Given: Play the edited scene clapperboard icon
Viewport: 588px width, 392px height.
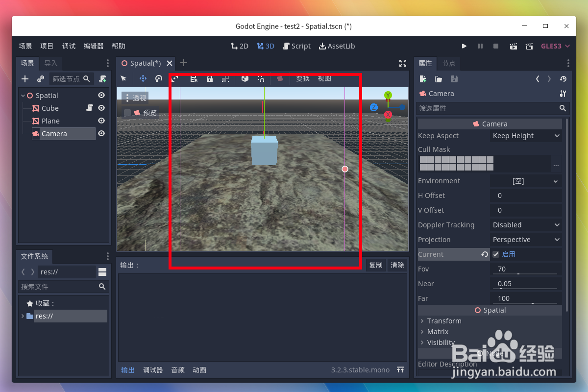Looking at the screenshot, I should point(513,46).
